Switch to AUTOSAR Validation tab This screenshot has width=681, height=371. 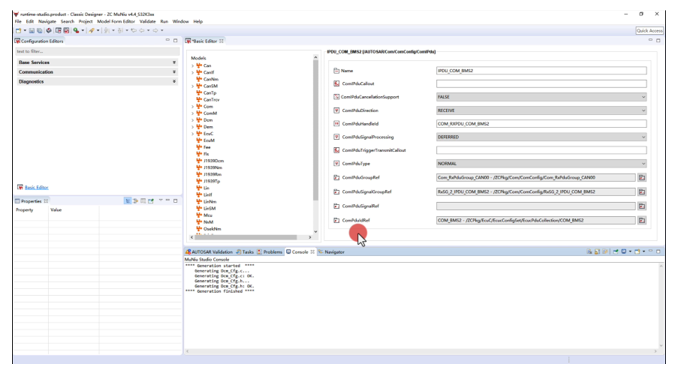209,252
